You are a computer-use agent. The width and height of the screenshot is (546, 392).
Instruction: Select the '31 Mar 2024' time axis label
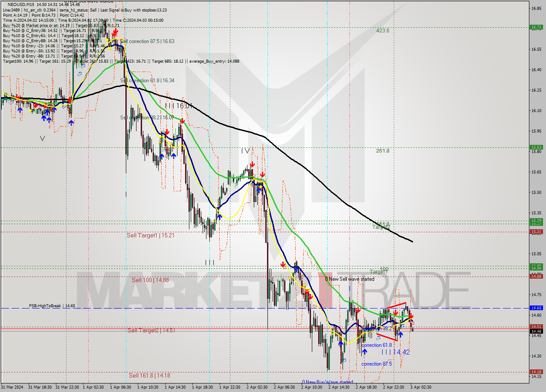(12, 387)
